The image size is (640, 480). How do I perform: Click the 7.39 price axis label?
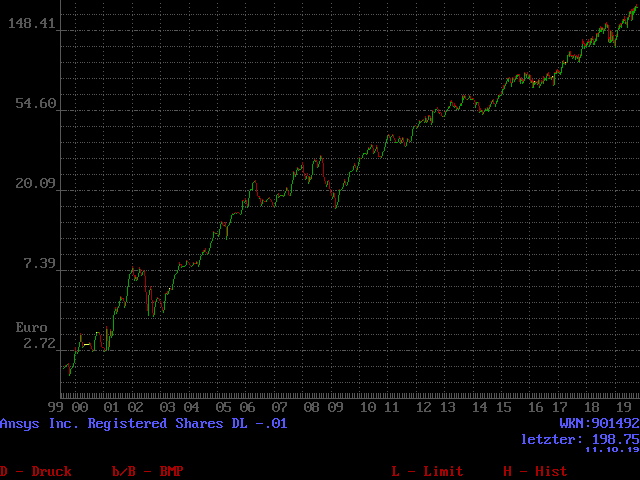(x=40, y=264)
